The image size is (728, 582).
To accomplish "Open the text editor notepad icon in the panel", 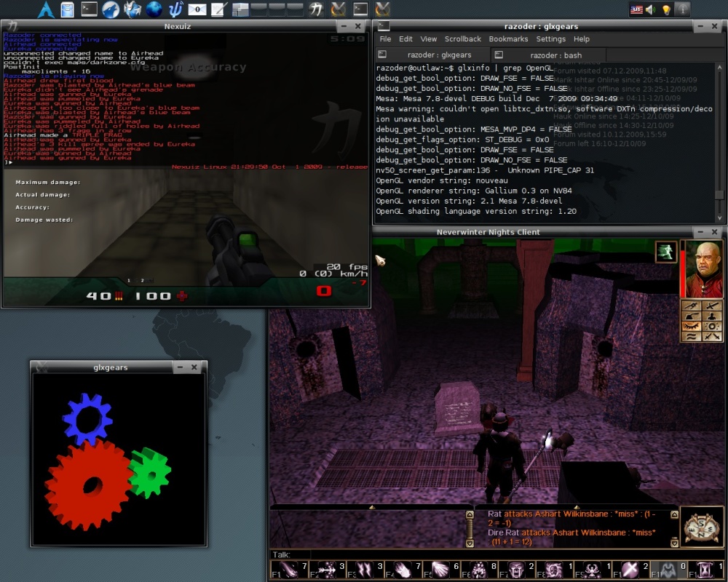I will 218,9.
